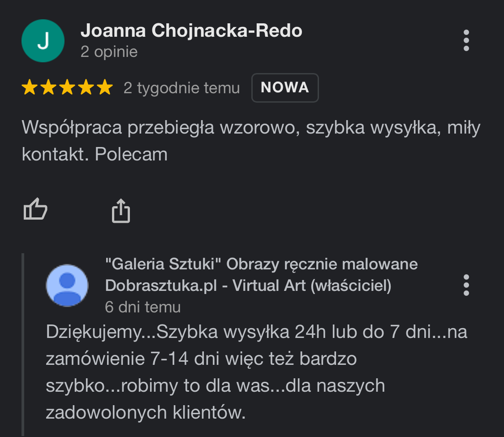This screenshot has width=504, height=437.
Task: Open the "Galeria Sztuki" owner name link
Action: click(x=261, y=264)
